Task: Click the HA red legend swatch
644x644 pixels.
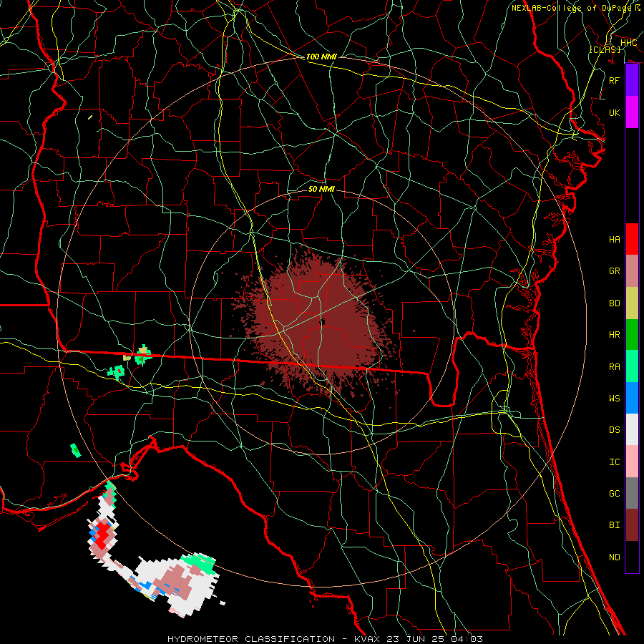Action: pos(632,239)
